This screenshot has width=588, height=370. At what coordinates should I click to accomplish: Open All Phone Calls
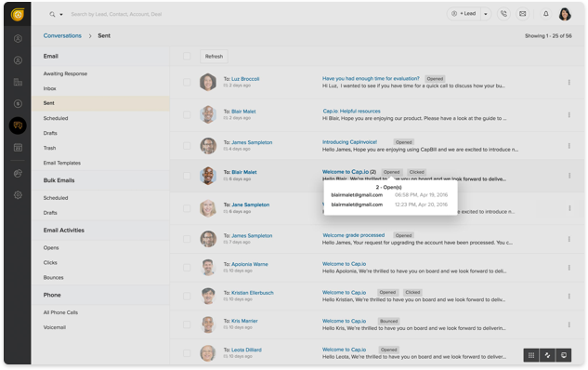(x=60, y=312)
